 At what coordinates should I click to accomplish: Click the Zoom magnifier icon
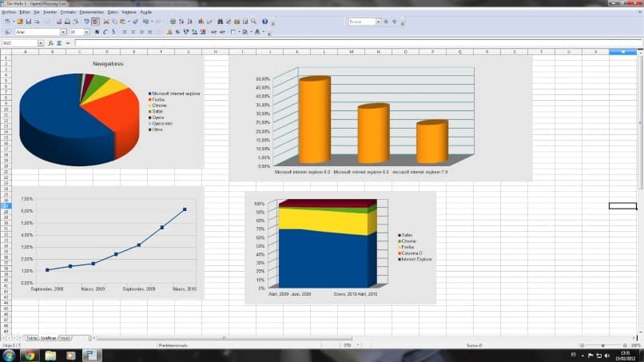(x=254, y=22)
